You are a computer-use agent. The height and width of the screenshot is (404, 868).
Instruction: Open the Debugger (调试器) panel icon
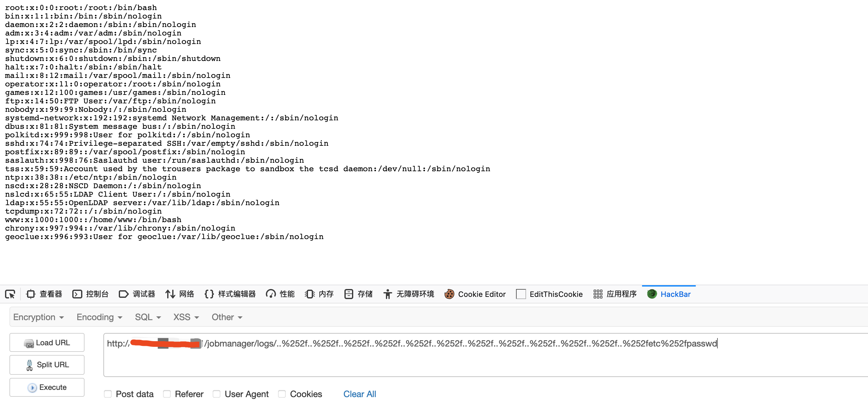pyautogui.click(x=124, y=294)
